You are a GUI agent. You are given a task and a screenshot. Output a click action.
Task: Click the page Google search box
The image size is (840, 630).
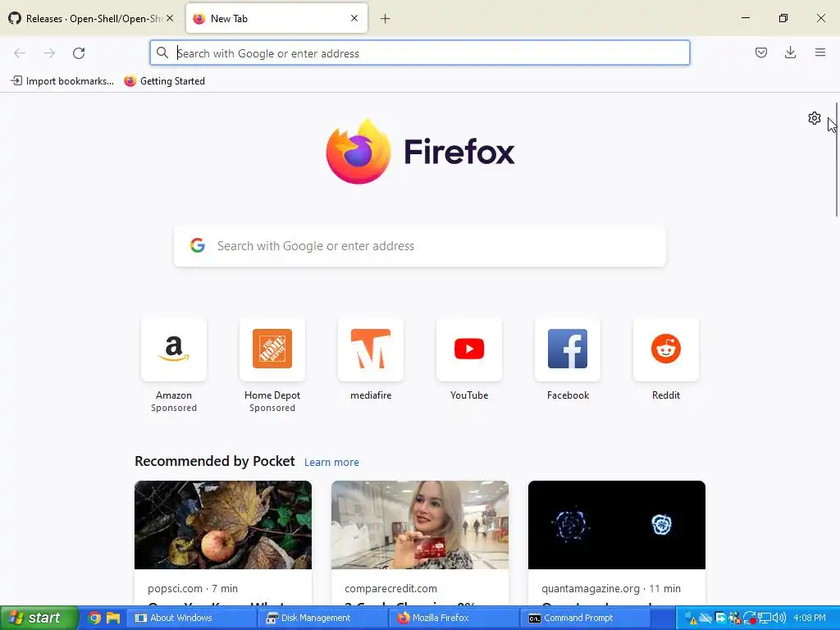(419, 246)
